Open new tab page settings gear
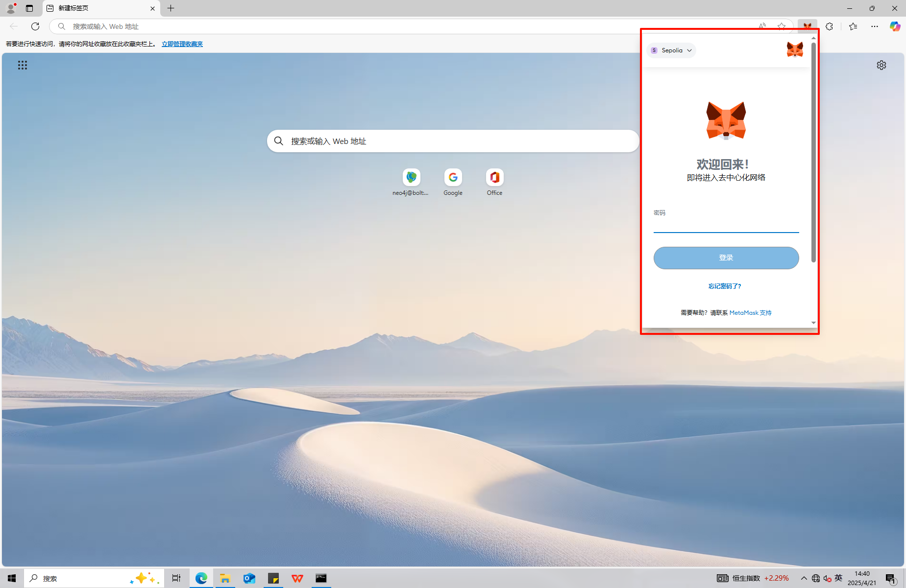 (x=882, y=65)
